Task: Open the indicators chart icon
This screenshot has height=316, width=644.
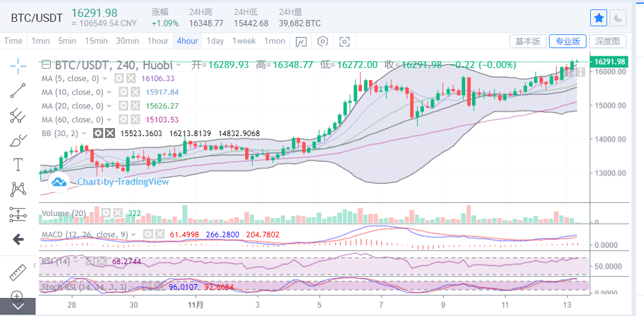Action: pos(301,41)
